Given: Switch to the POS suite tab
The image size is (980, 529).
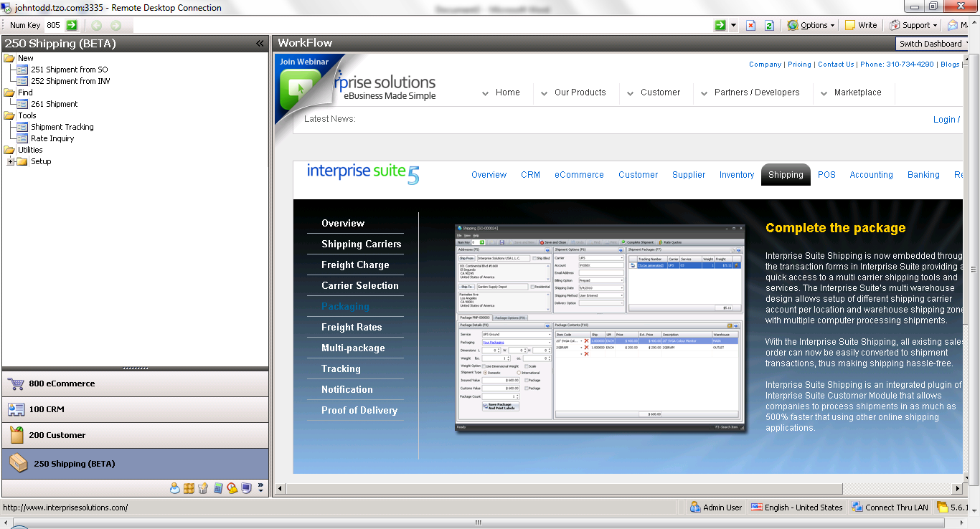Looking at the screenshot, I should click(x=826, y=175).
